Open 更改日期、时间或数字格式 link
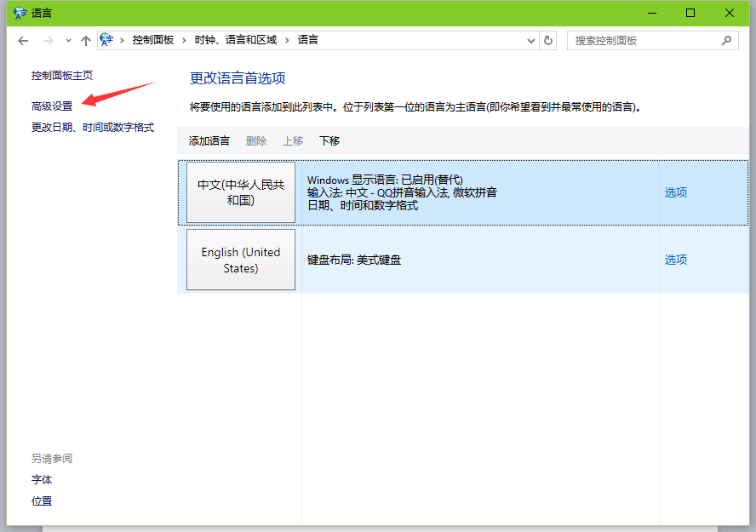Image resolution: width=756 pixels, height=532 pixels. 93,128
